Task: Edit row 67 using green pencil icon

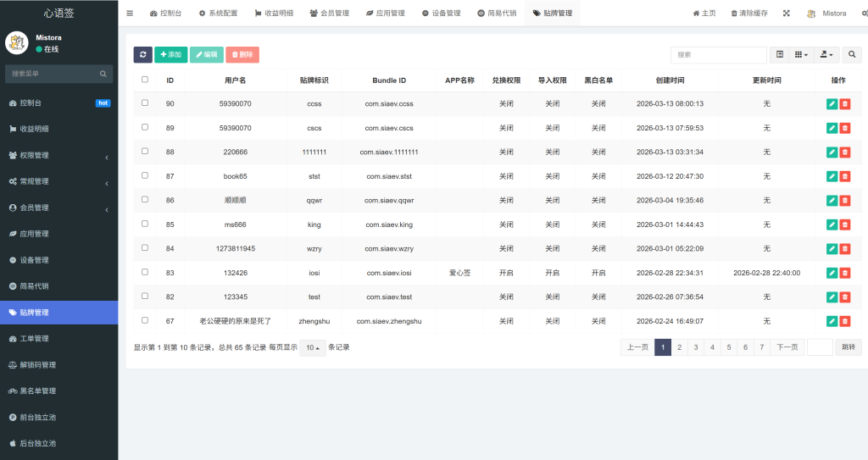Action: tap(832, 321)
